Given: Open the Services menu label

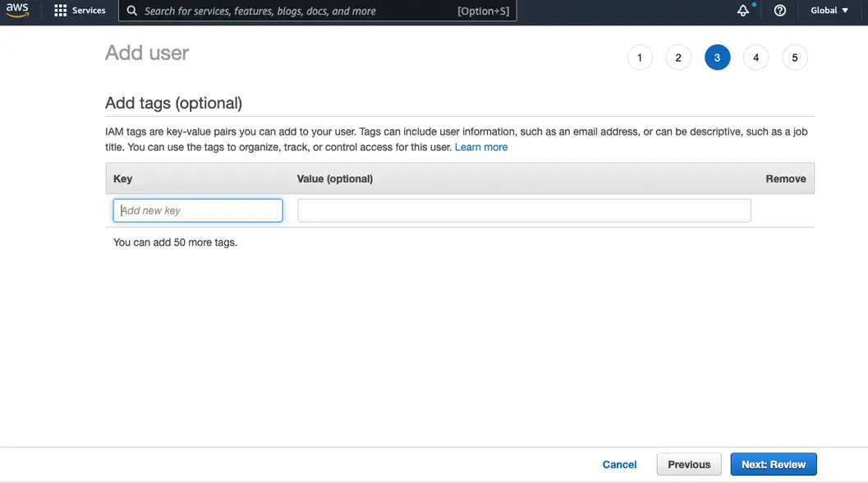Looking at the screenshot, I should click(89, 11).
